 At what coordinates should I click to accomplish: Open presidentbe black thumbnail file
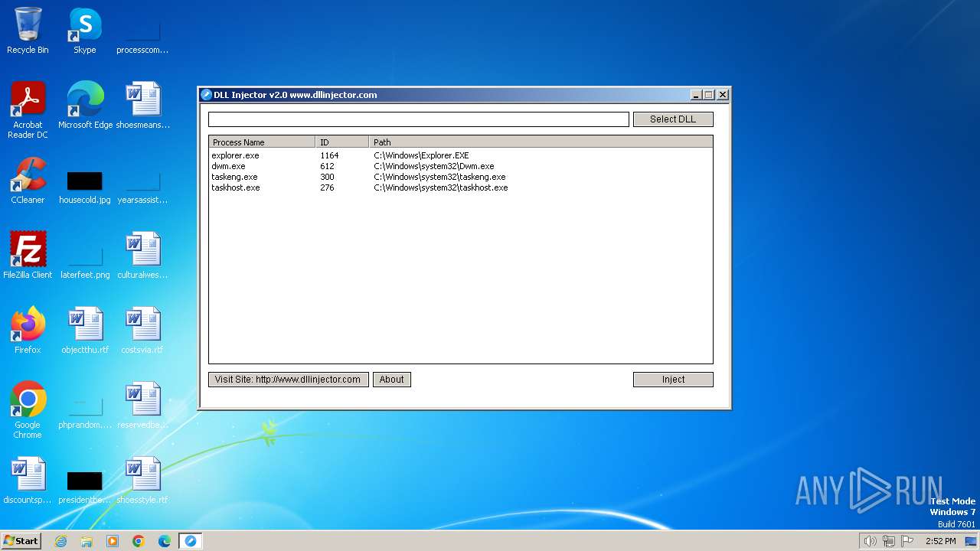point(85,487)
